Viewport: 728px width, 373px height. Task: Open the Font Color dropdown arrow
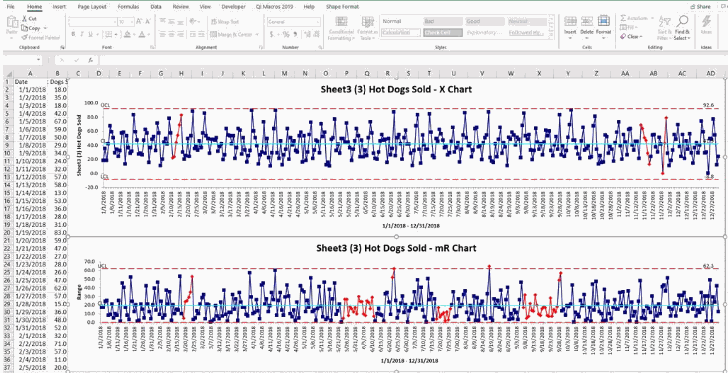coord(149,34)
